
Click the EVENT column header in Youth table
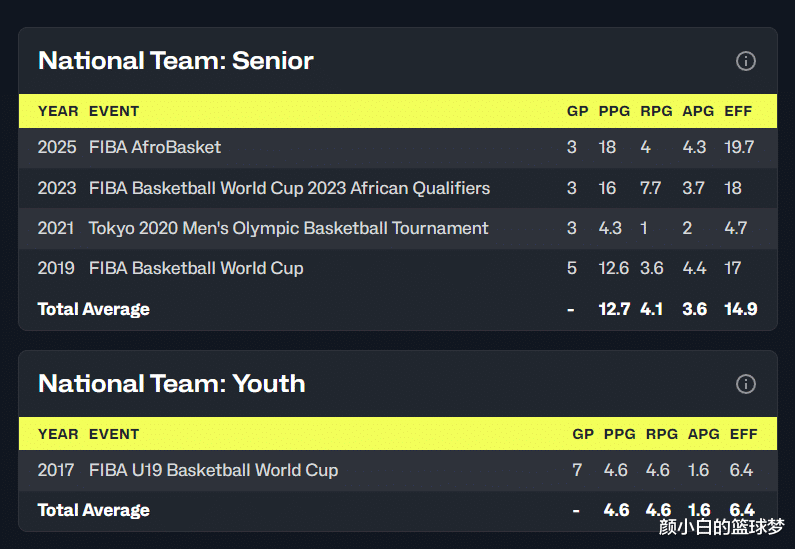(114, 434)
